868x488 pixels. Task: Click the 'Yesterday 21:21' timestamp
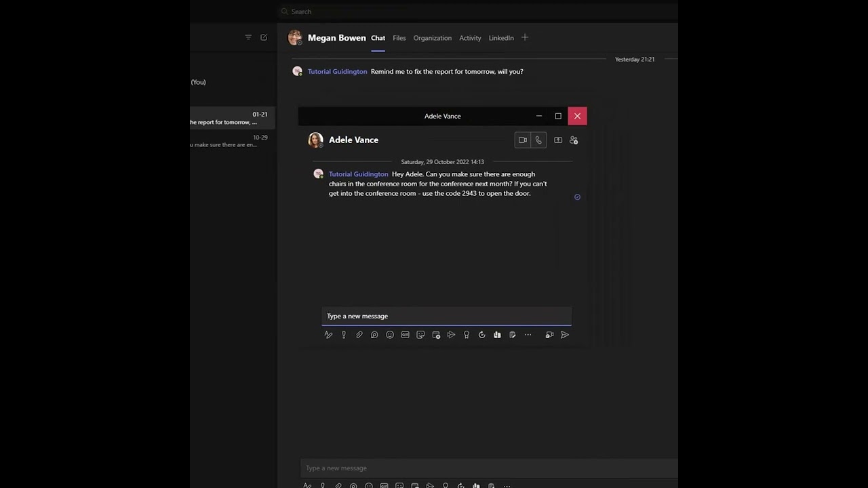635,60
